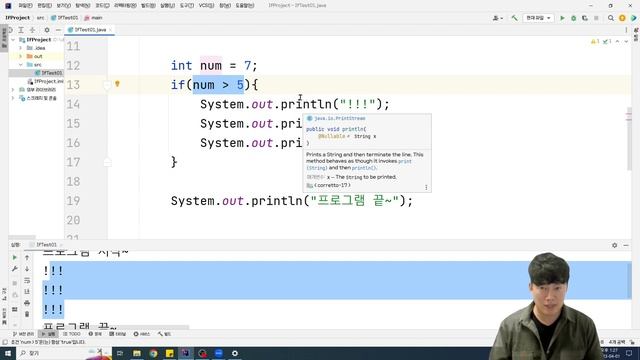Image resolution: width=640 pixels, height=360 pixels.
Task: Open Search Everywhere magnifier icon
Action: (x=611, y=18)
